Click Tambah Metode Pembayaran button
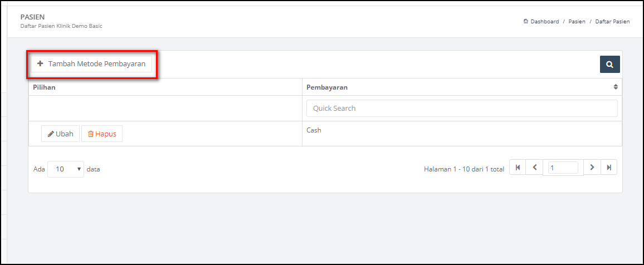Viewport: 644px width, 265px height. click(x=91, y=64)
